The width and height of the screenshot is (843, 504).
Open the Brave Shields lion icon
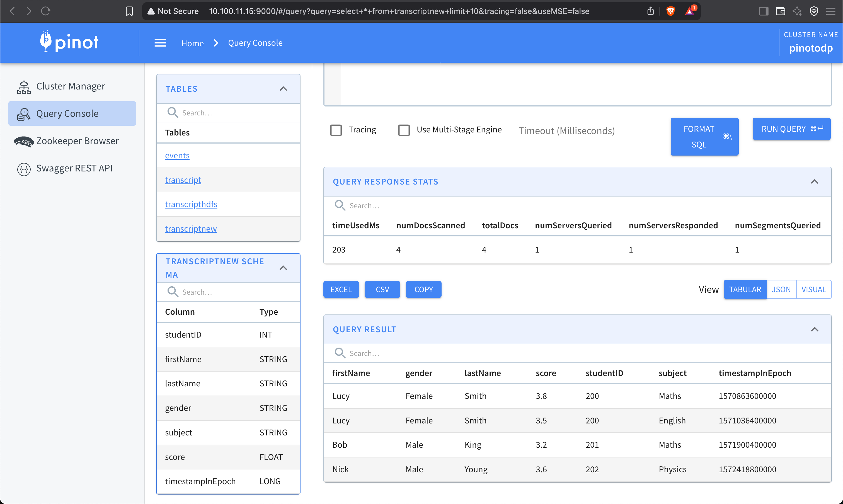click(x=670, y=11)
